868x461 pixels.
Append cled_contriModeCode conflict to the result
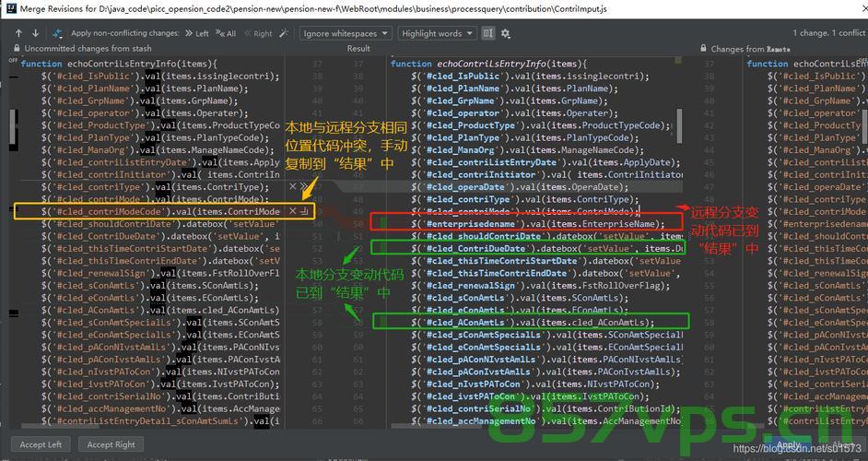click(x=304, y=211)
